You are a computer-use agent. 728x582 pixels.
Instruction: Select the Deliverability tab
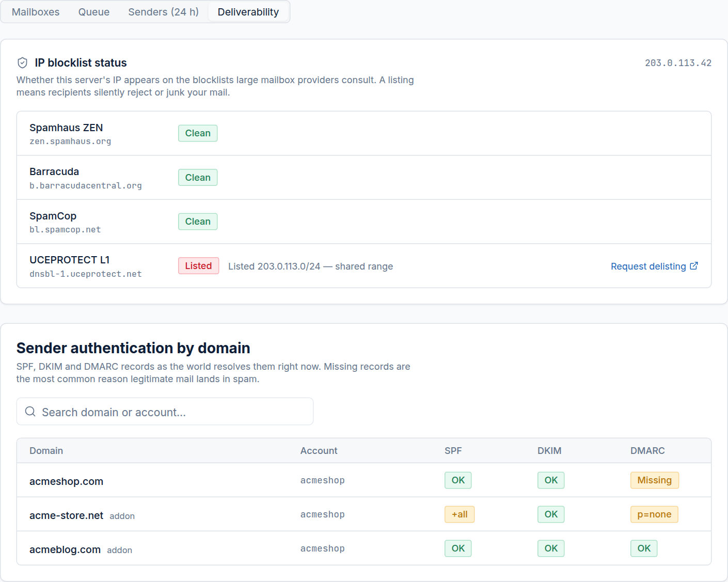click(248, 12)
